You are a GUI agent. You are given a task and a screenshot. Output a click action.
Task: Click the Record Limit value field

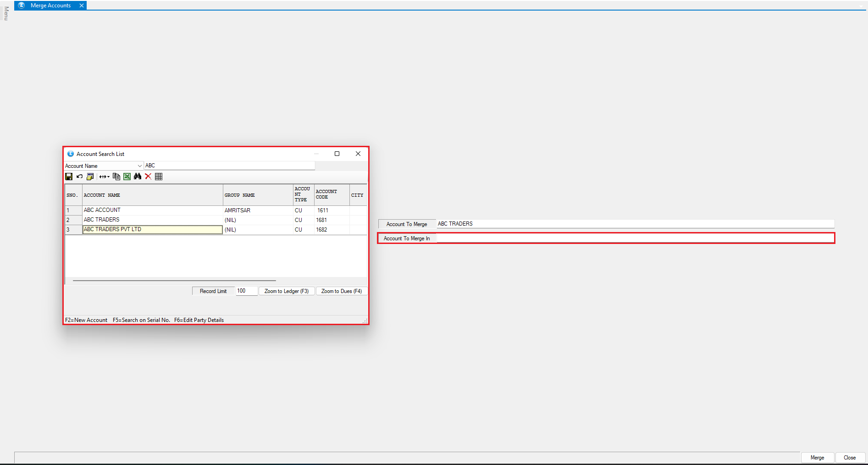246,291
